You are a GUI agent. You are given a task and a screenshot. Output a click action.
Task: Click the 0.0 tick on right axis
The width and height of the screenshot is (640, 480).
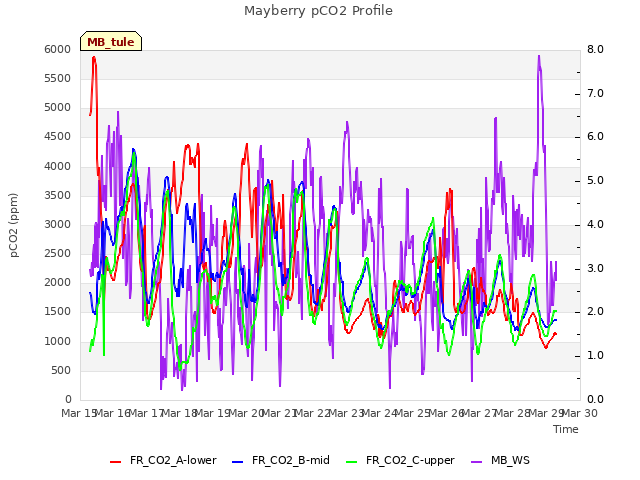(595, 400)
